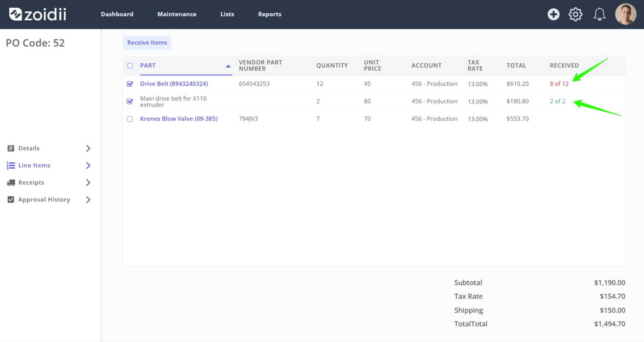644x342 pixels.
Task: Expand the Details section chevron
Action: (x=88, y=148)
